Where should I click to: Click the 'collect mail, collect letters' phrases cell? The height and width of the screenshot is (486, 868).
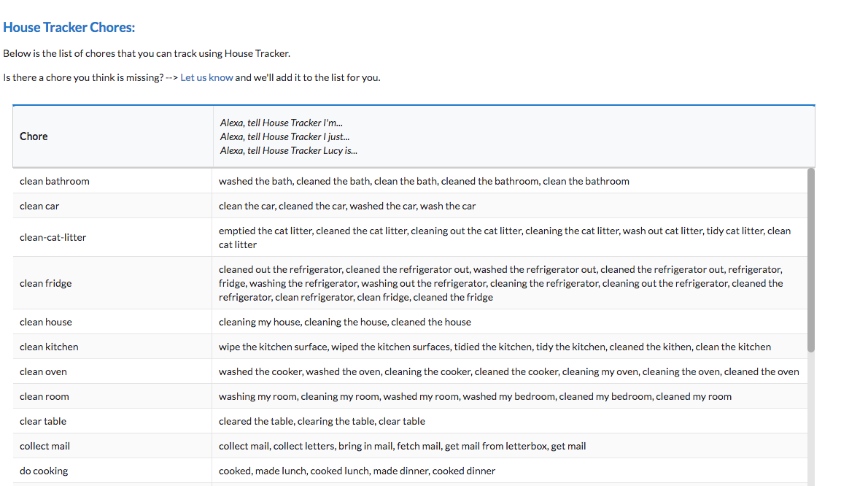(510, 446)
